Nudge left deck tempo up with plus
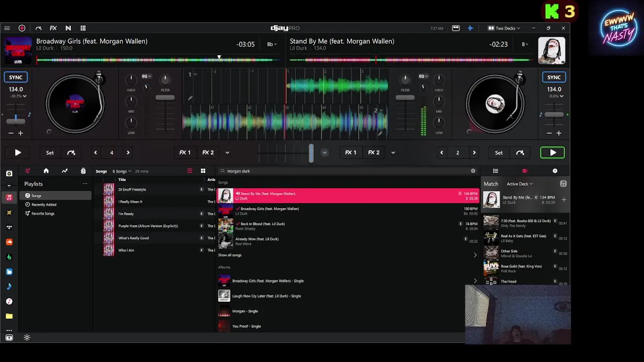 (21, 133)
